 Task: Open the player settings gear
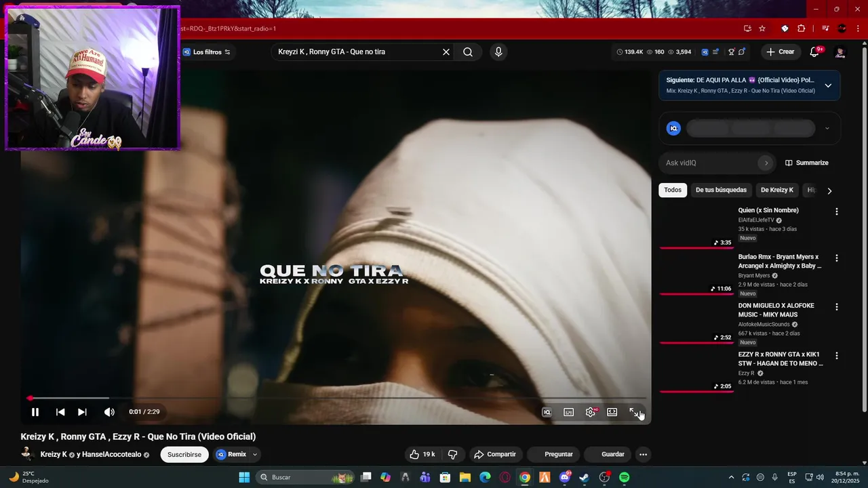(591, 412)
